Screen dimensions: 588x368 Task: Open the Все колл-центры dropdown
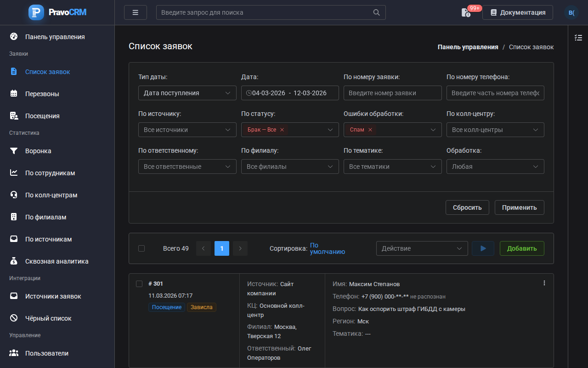tap(495, 130)
